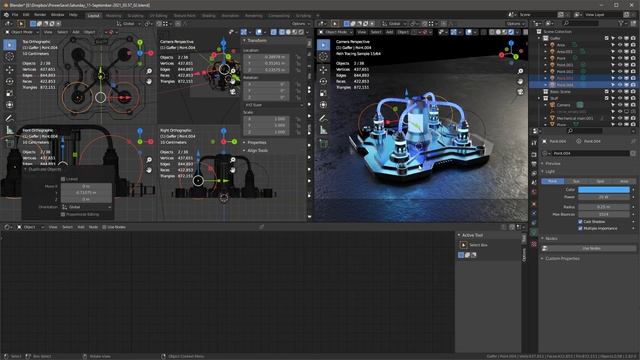
Task: Click Point.004 data name field
Action: tap(591, 153)
